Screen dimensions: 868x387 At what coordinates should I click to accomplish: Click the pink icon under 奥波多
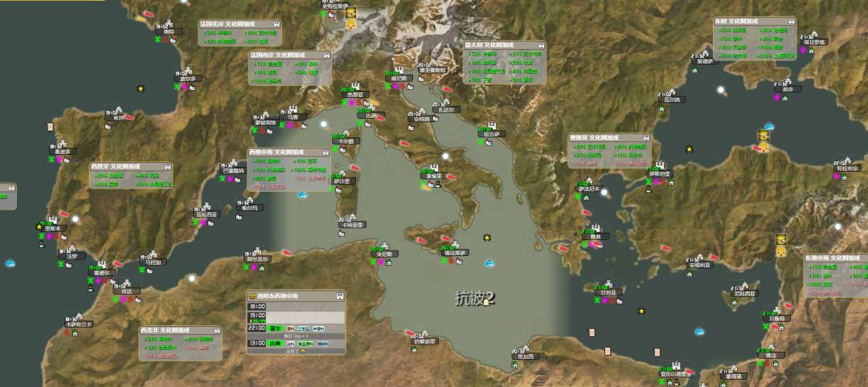click(59, 160)
